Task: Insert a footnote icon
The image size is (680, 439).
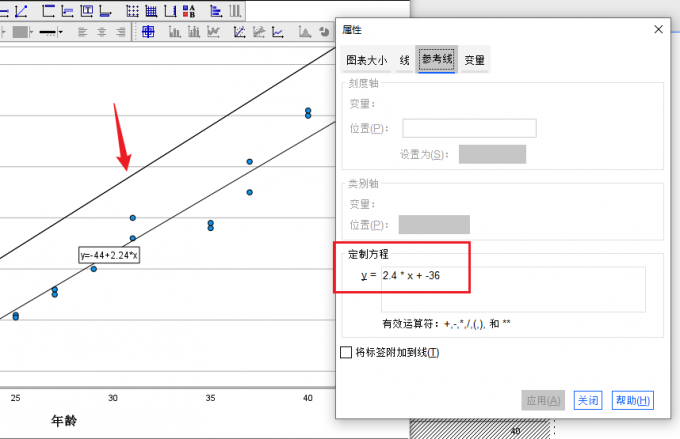Action: click(x=105, y=11)
